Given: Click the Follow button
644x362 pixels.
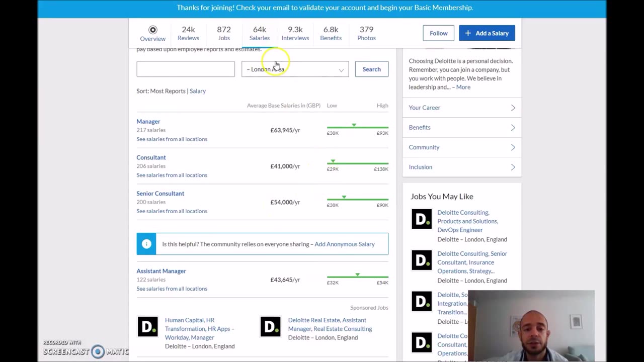Looking at the screenshot, I should [439, 33].
